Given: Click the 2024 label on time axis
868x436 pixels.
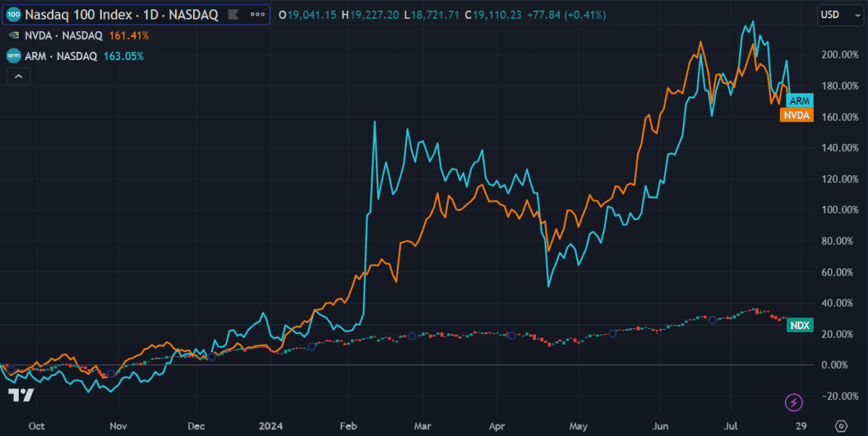Looking at the screenshot, I should [271, 424].
